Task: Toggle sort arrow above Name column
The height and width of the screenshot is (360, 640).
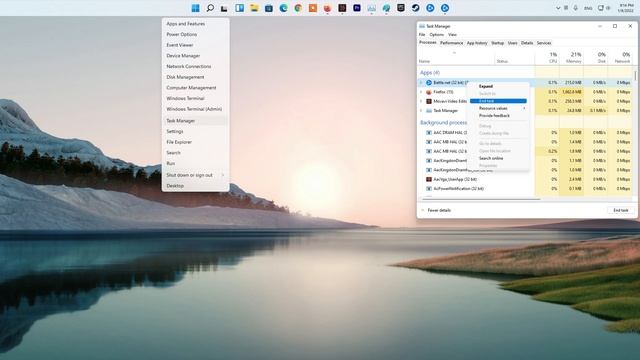Action: [x=454, y=53]
